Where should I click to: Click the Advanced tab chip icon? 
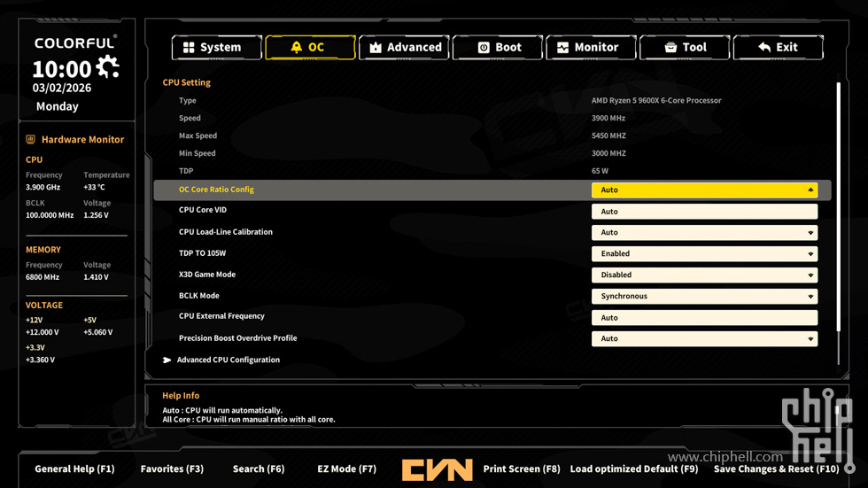376,48
